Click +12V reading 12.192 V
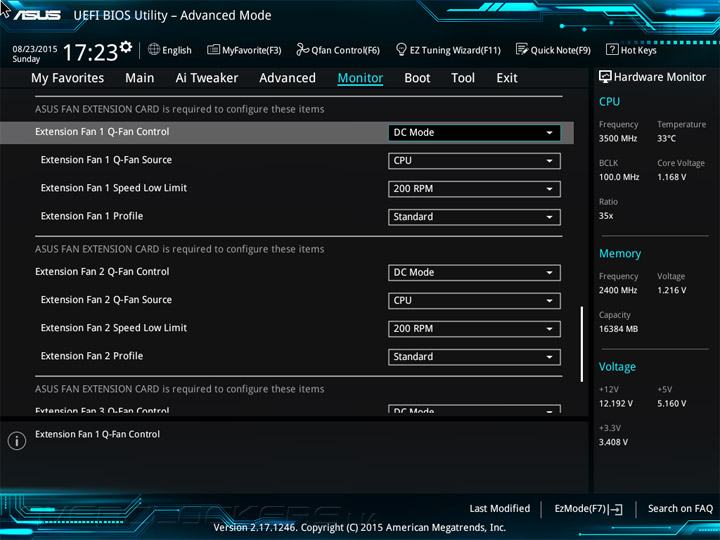 click(616, 404)
